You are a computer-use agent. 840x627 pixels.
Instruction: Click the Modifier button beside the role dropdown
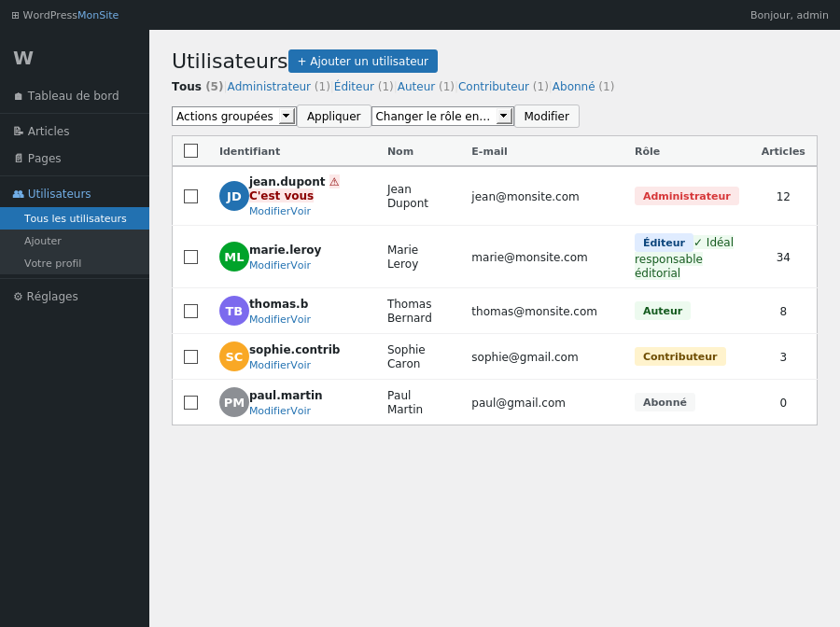click(x=546, y=117)
